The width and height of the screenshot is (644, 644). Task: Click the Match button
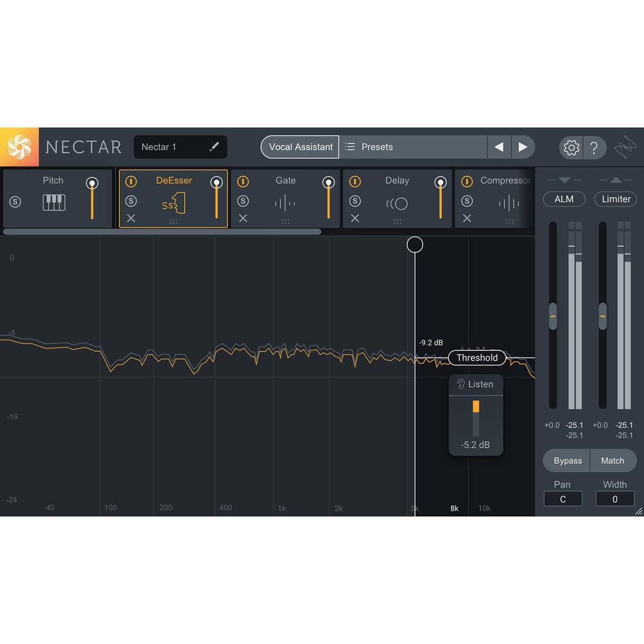coord(613,460)
